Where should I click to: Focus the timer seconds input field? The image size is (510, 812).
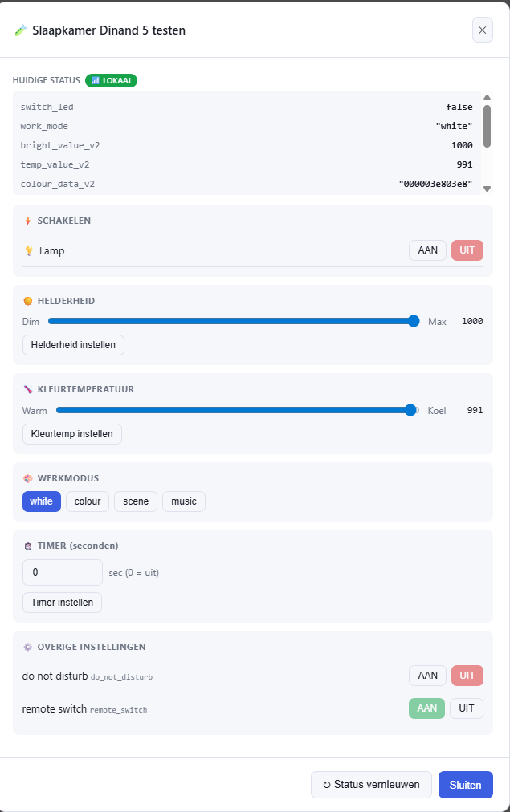pos(63,572)
